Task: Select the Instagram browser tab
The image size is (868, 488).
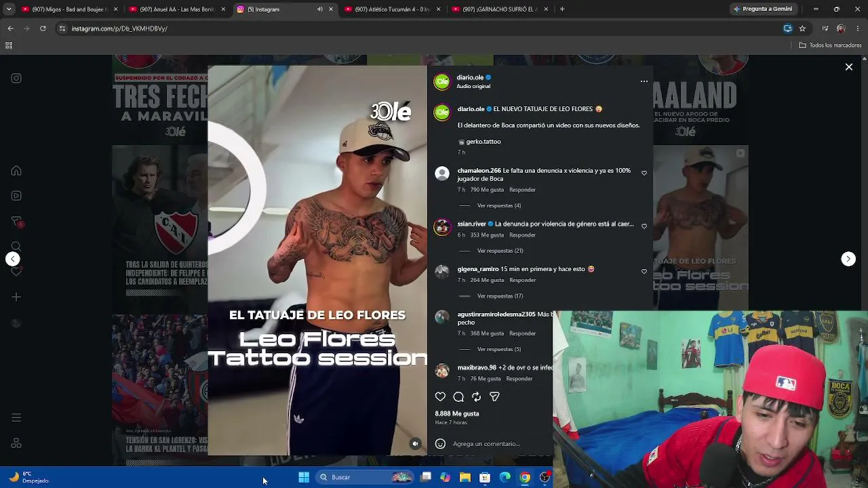Action: 285,9
